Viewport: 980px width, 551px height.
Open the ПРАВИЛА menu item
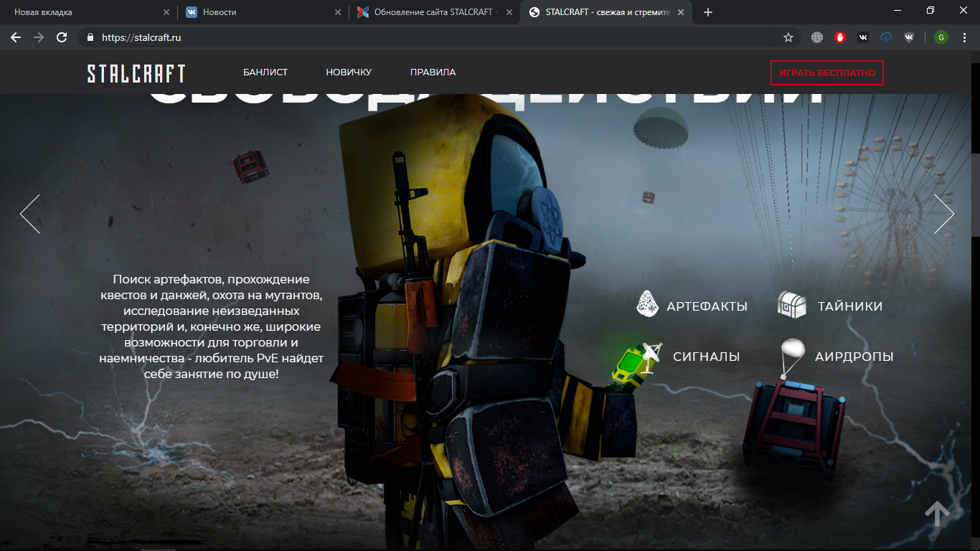433,72
